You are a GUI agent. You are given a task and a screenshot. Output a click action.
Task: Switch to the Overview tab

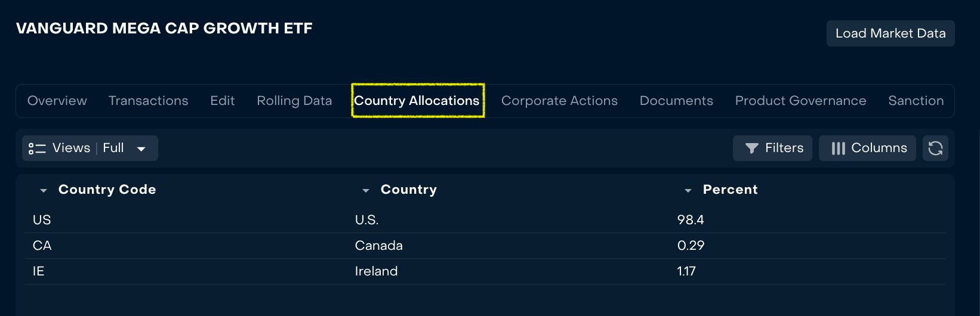(57, 101)
